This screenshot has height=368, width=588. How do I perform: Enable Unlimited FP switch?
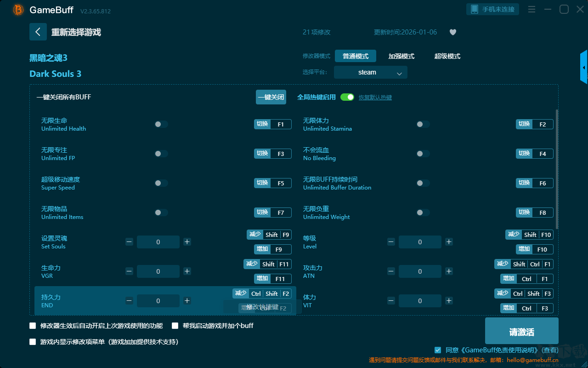point(161,154)
